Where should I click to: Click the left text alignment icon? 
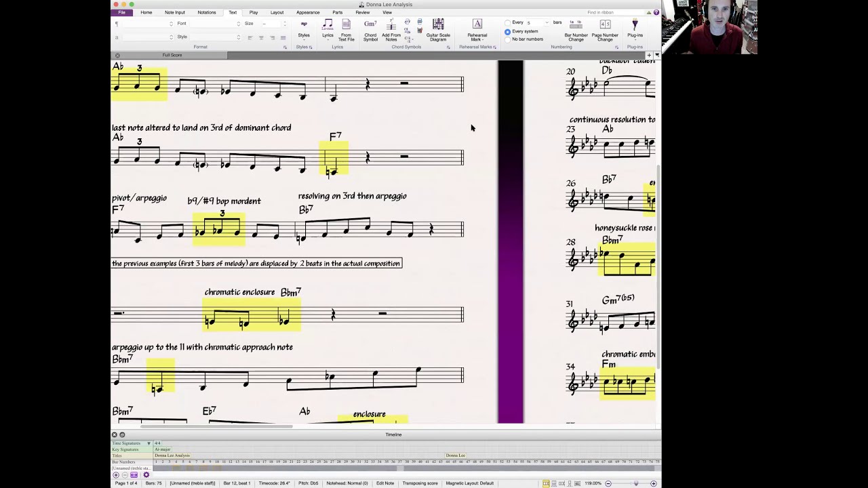coord(250,37)
